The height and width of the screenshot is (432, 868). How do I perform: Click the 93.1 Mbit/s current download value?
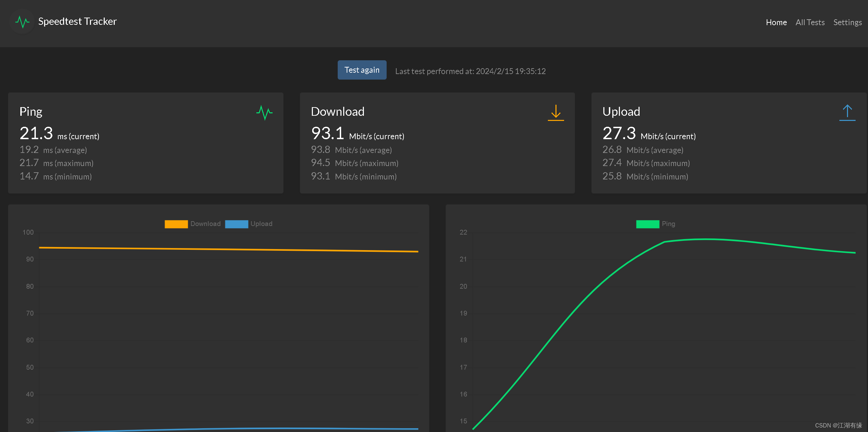click(x=327, y=133)
